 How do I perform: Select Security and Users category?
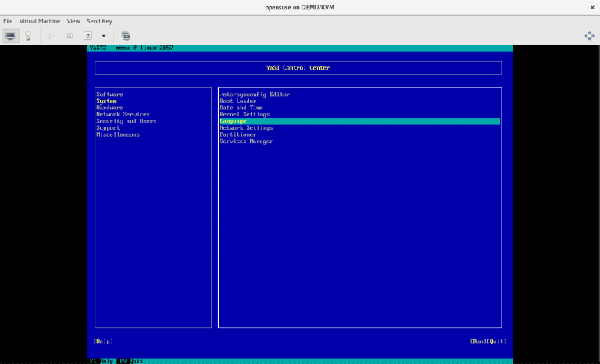127,121
